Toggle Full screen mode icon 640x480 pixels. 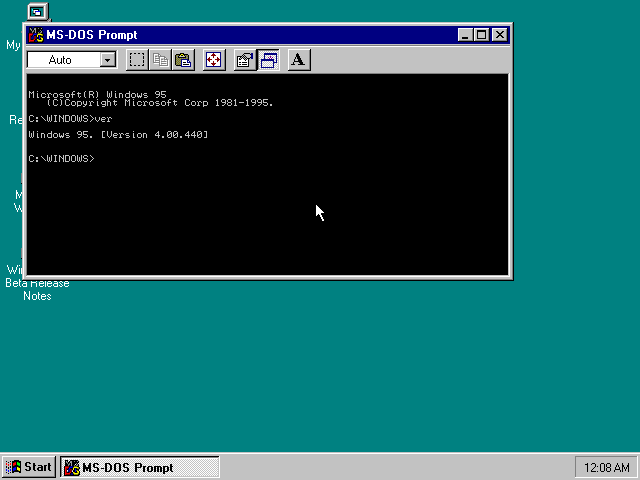coord(214,60)
